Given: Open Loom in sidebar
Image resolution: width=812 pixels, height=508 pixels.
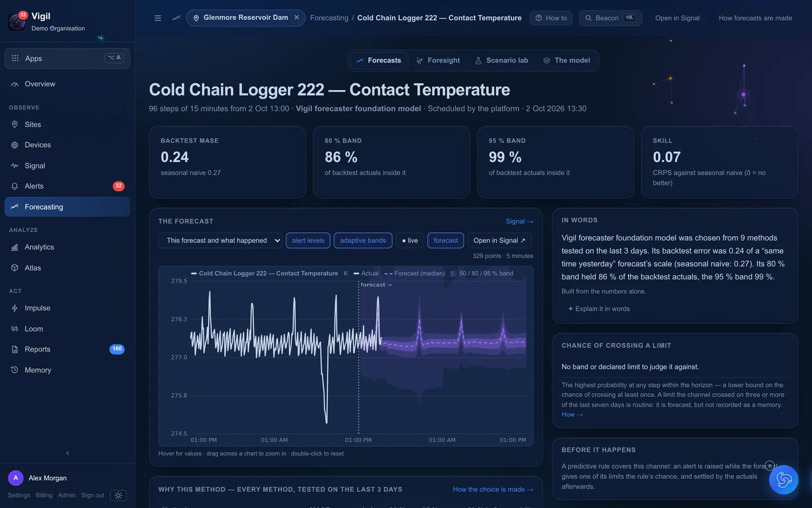Looking at the screenshot, I should tap(67, 329).
